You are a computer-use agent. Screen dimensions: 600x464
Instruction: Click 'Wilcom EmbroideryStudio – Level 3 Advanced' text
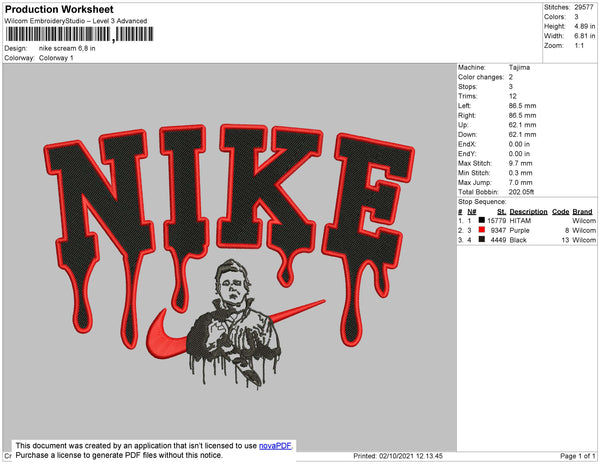coord(76,21)
